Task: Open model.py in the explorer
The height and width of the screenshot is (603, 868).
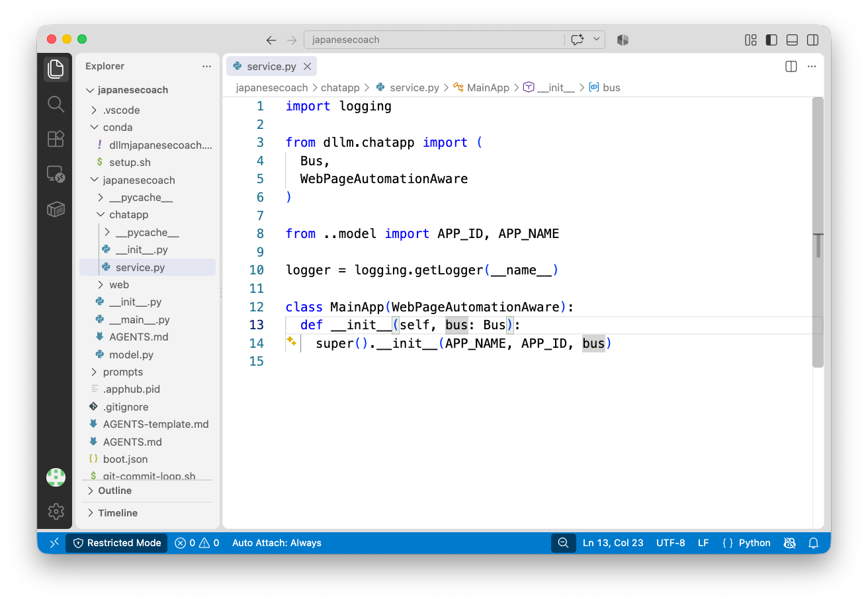Action: (x=131, y=354)
